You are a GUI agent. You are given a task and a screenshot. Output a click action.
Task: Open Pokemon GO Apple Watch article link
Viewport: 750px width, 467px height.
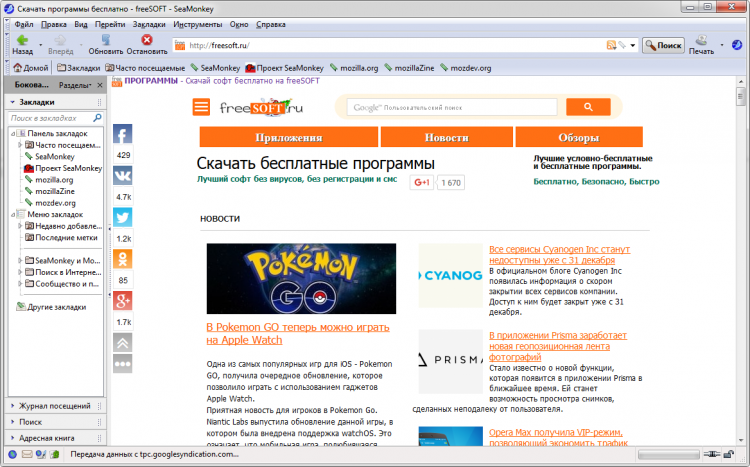click(298, 334)
